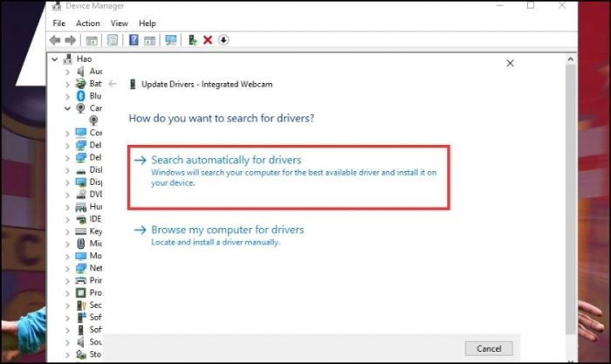Viewport: 611px width, 364px height.
Task: Click the Back arrow in the toolbar
Action: pos(55,40)
